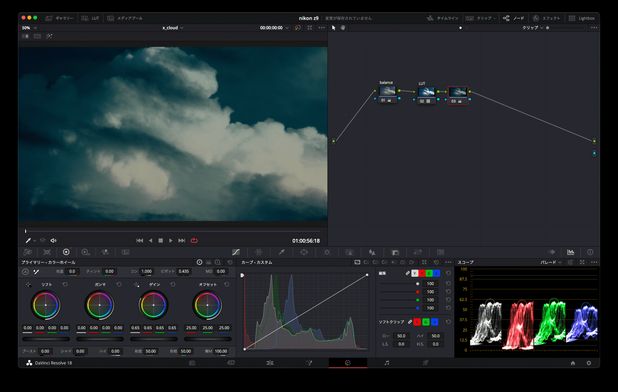Screen dimensions: 618x392
Task: Select the Lift black point picker
Action: click(x=28, y=284)
